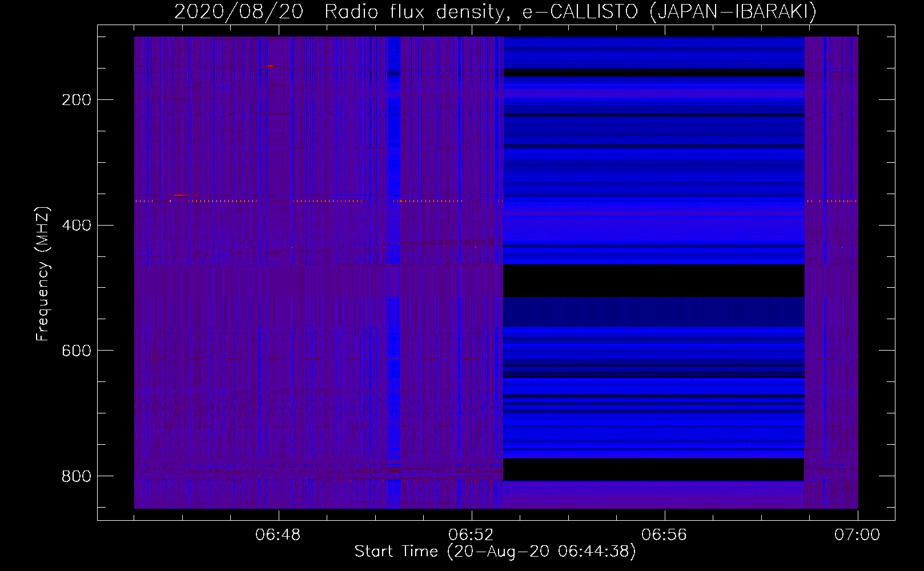This screenshot has width=924, height=571.
Task: Click the '200' frequency tick label
Action: click(77, 100)
